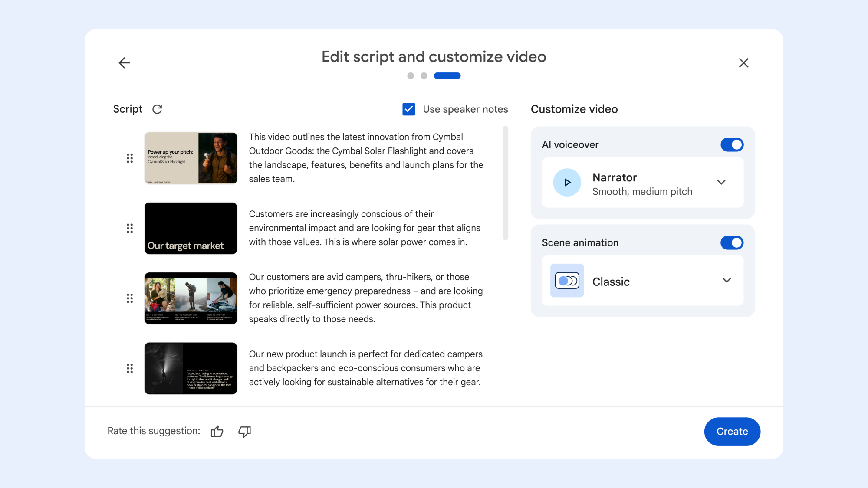Close the edit script dialog
The width and height of the screenshot is (868, 488).
tap(743, 62)
